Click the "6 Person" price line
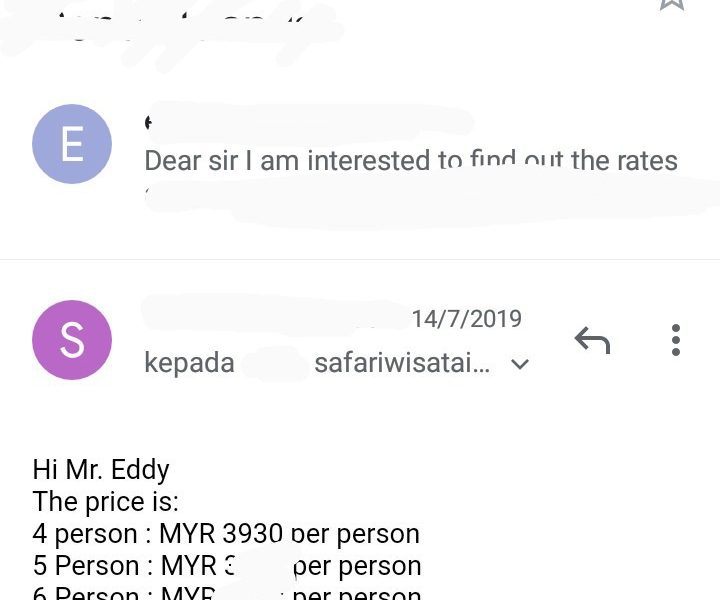The height and width of the screenshot is (600, 720). [x=226, y=593]
